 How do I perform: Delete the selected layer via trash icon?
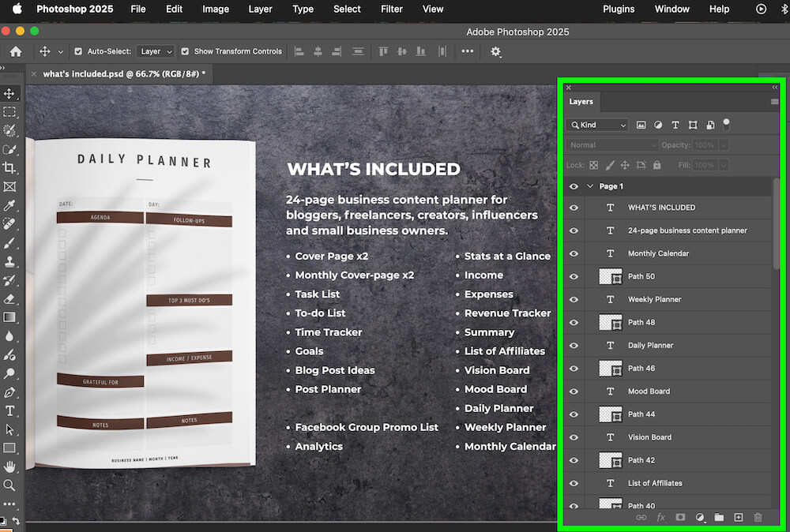tap(758, 517)
